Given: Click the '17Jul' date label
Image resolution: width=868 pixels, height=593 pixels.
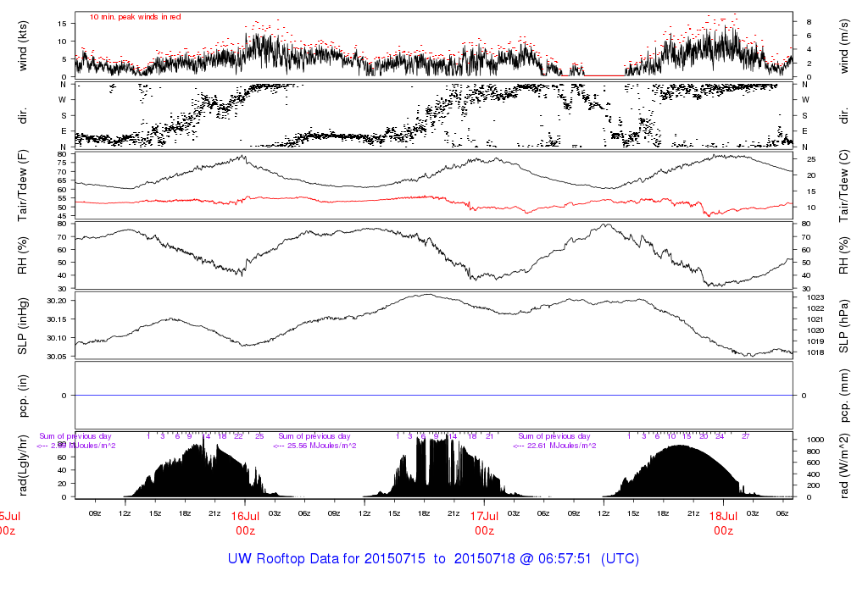Looking at the screenshot, I should coord(484,516).
